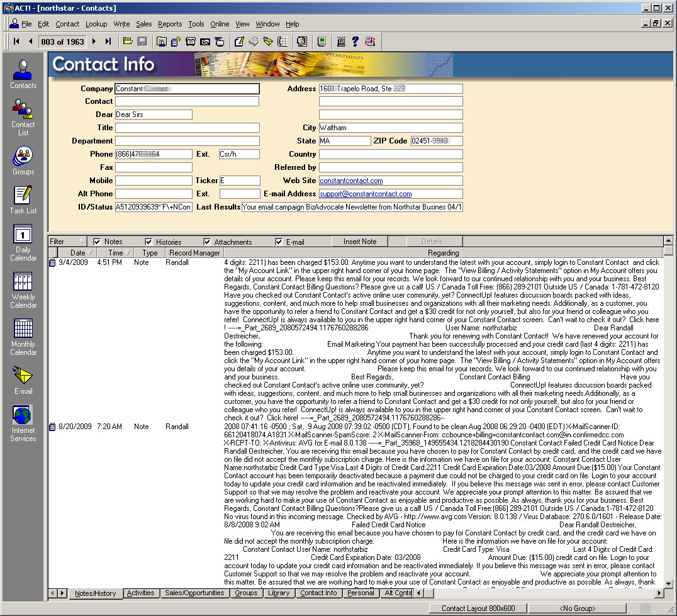Uncheck the Histories filter checkbox

[x=148, y=242]
